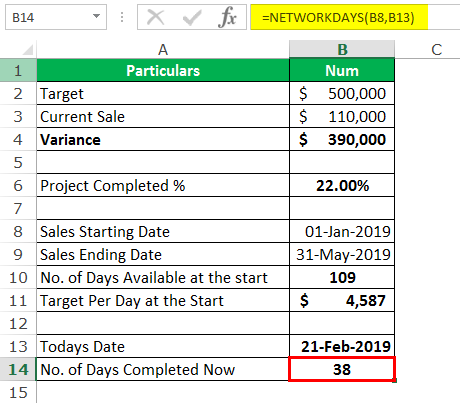
Task: Select the 01-Jan-2019 date cell
Action: click(342, 231)
